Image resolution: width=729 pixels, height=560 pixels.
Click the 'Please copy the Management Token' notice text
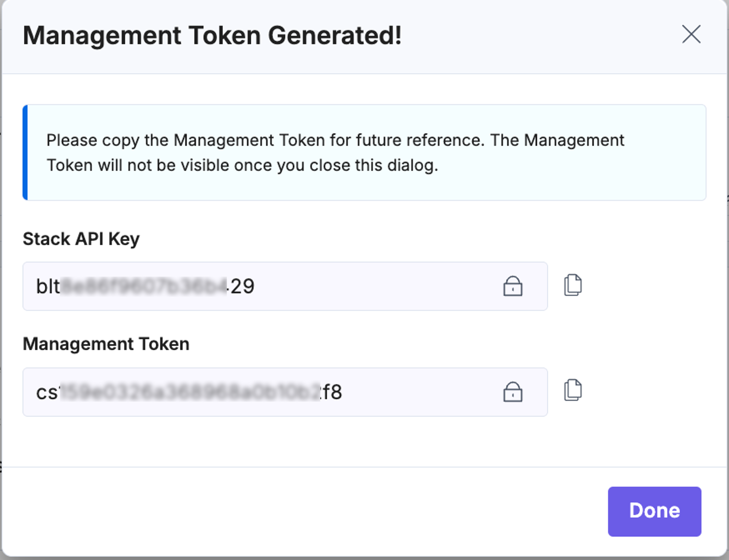click(x=335, y=153)
